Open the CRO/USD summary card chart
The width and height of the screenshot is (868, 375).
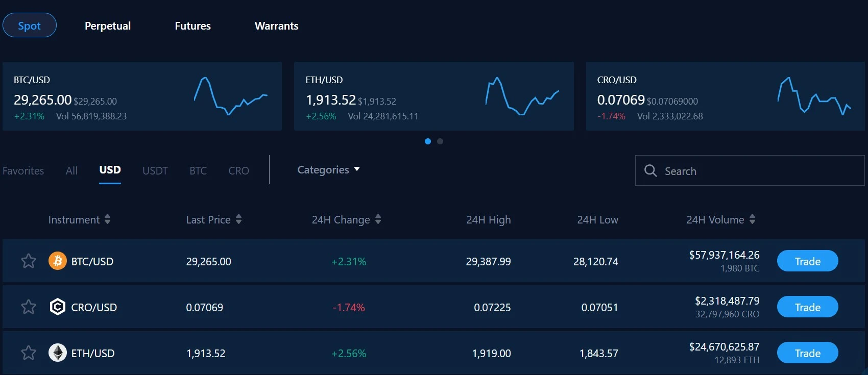pos(814,96)
